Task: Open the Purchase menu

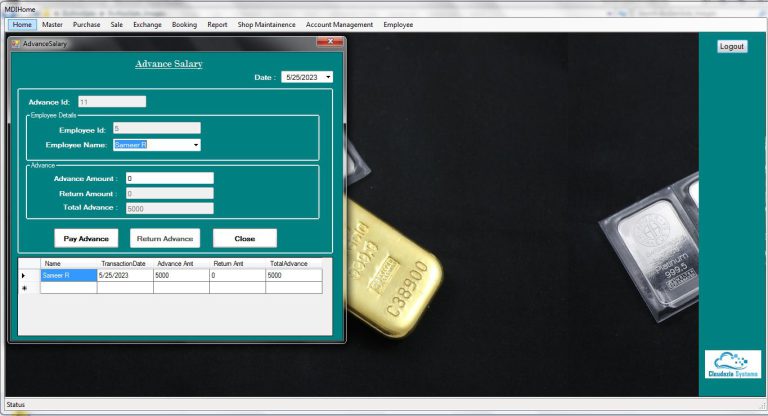Action: [x=86, y=24]
